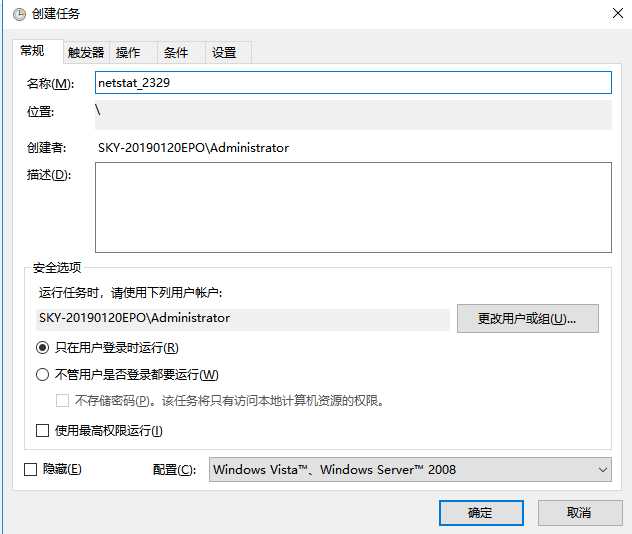Enable 使用最高权限运行 checkbox
The width and height of the screenshot is (632, 534).
[42, 430]
